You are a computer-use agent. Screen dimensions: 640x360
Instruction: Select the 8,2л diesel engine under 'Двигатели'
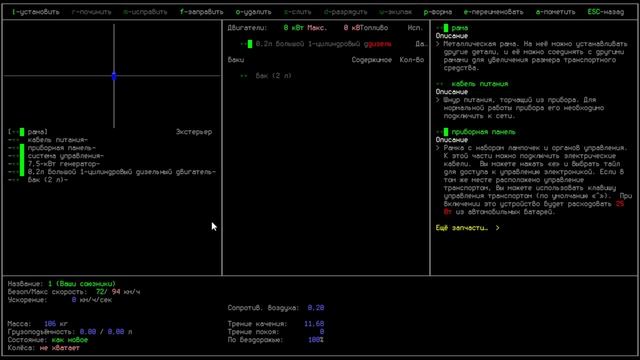323,44
